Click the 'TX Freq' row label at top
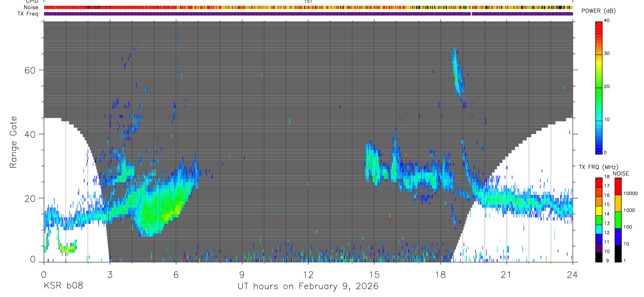644x297 pixels. coord(29,14)
